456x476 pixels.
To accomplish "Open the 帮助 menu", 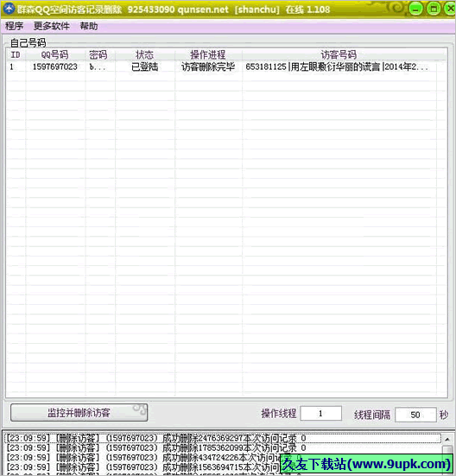I will [89, 27].
